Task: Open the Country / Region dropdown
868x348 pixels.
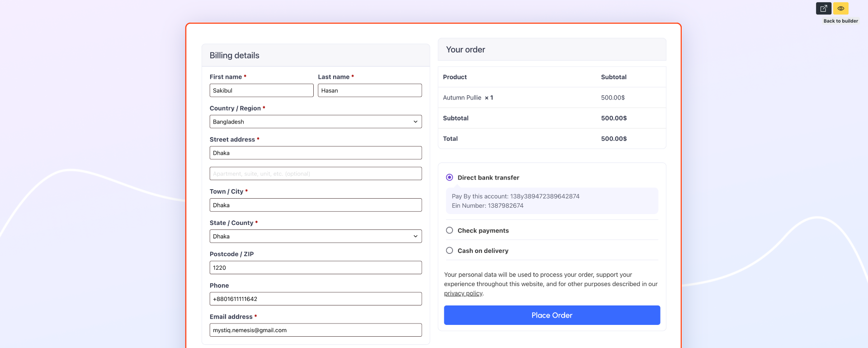Action: (315, 122)
